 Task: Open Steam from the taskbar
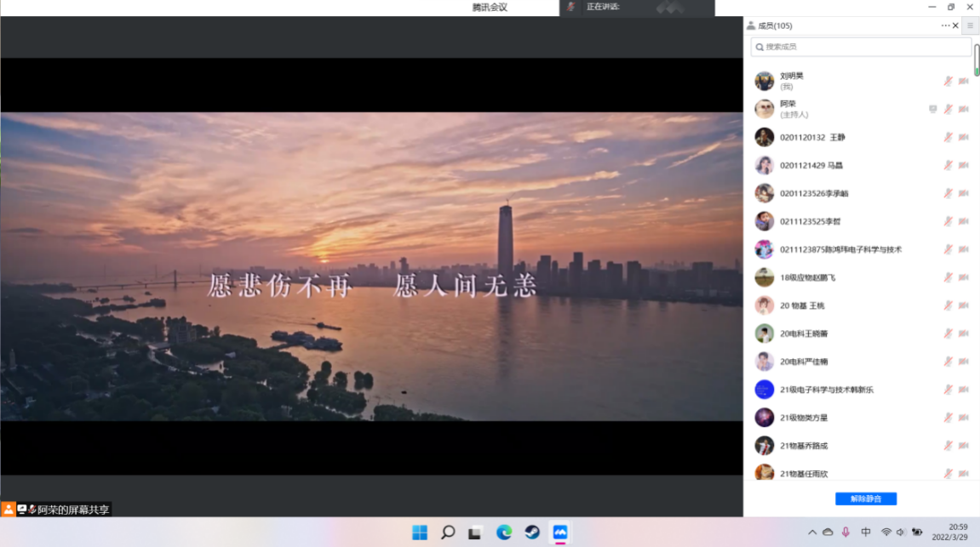(532, 533)
